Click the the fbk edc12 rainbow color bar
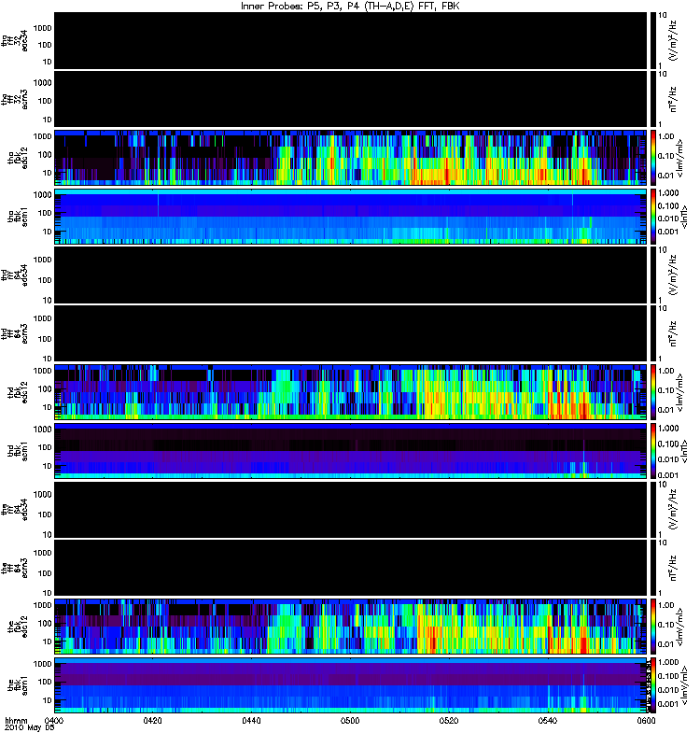Image resolution: width=700 pixels, height=747 pixels. pyautogui.click(x=652, y=627)
